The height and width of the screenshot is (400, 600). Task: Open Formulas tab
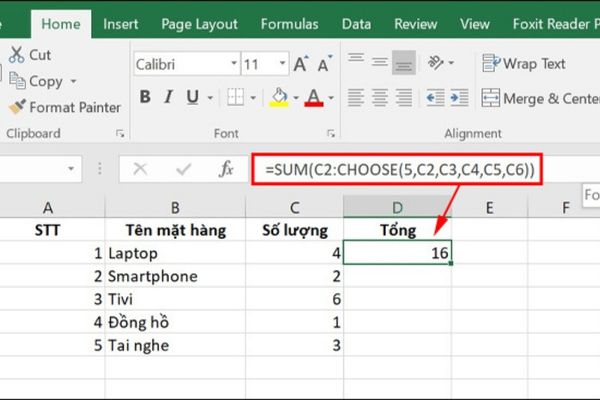point(290,24)
